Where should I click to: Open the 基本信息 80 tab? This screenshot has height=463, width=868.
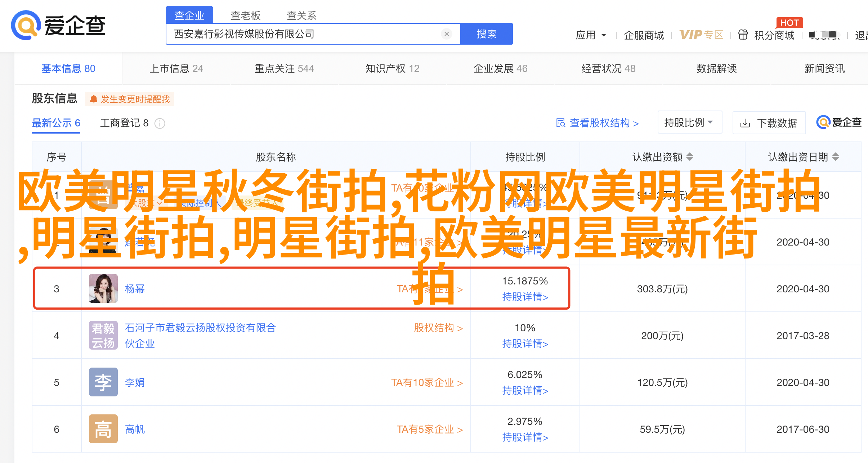pyautogui.click(x=68, y=68)
